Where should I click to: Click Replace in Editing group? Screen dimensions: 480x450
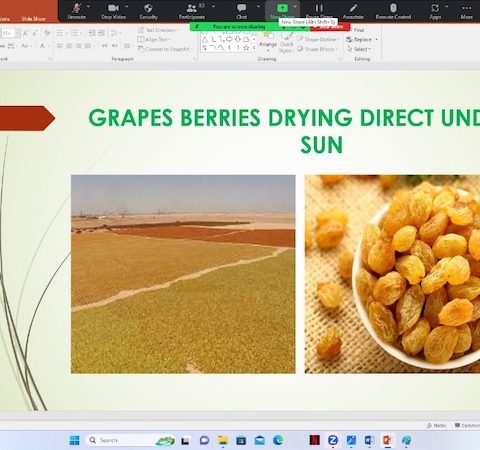click(x=362, y=39)
